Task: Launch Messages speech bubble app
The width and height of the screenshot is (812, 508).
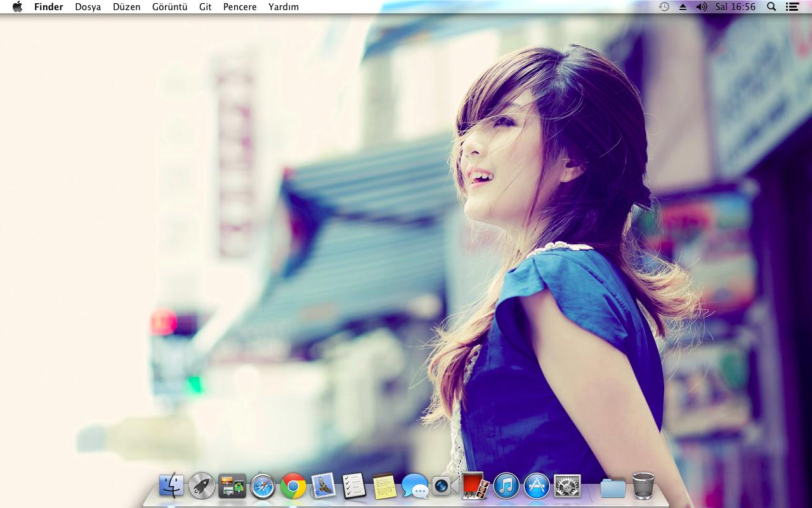Action: click(415, 487)
